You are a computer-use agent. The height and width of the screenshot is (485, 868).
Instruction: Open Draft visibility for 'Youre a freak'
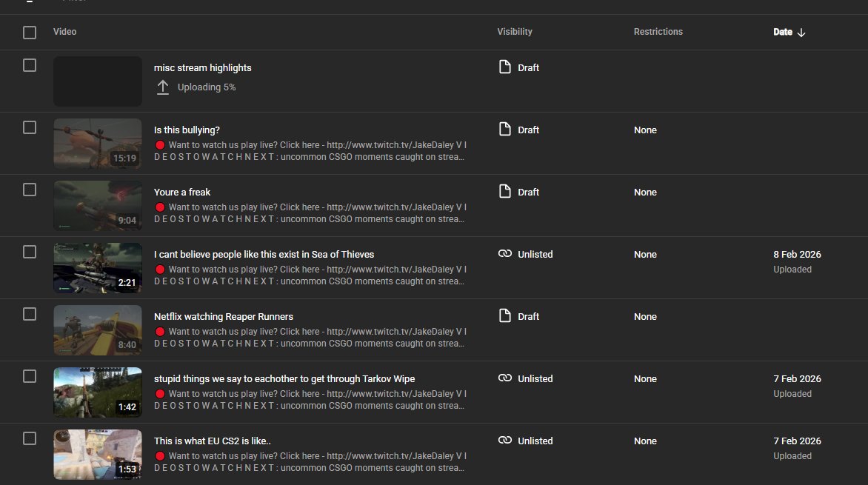528,192
